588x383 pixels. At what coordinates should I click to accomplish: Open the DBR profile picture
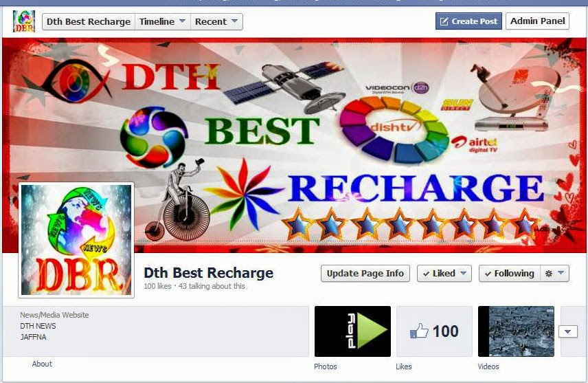point(76,240)
